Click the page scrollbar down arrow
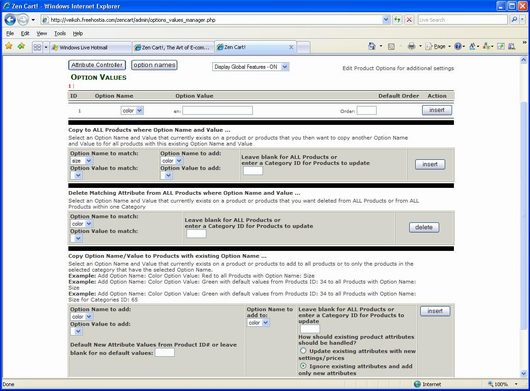This screenshot has width=530, height=391. [523, 373]
